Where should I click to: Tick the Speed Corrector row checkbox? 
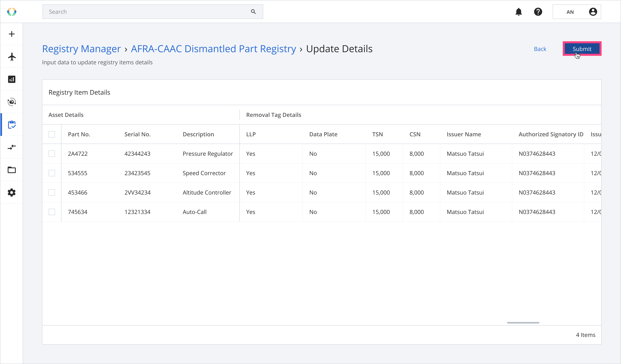pos(52,173)
